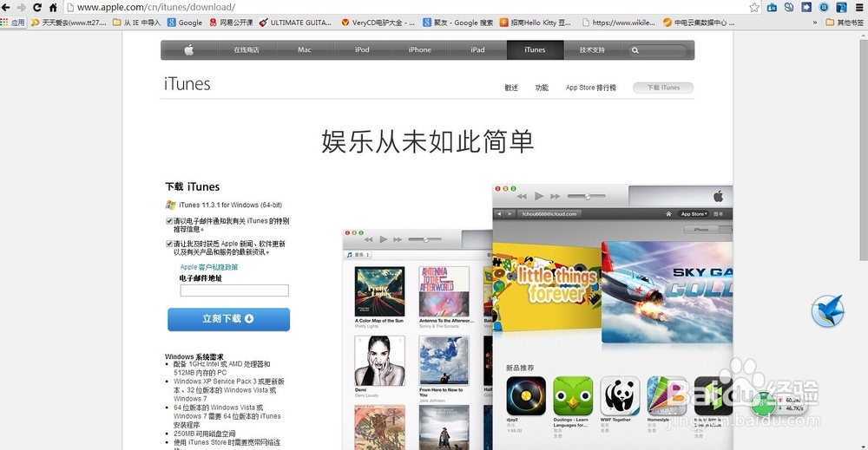The height and width of the screenshot is (450, 868).
Task: Click the browser address bar URL
Action: [156, 7]
